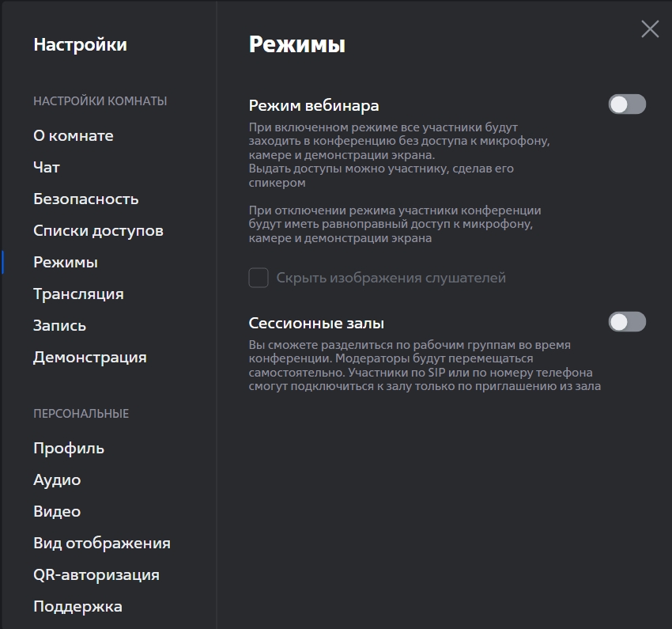Open the QR-авторизация section
Image resolution: width=672 pixels, height=629 pixels.
coord(96,575)
